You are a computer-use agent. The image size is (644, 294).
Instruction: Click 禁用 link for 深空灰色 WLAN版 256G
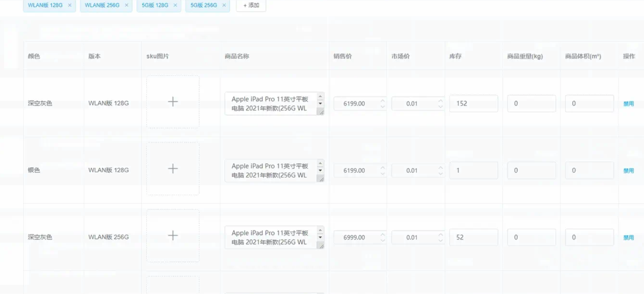coord(628,237)
